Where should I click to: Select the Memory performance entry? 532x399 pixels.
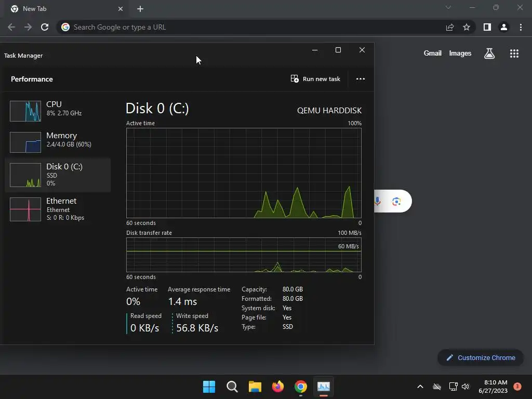58,142
